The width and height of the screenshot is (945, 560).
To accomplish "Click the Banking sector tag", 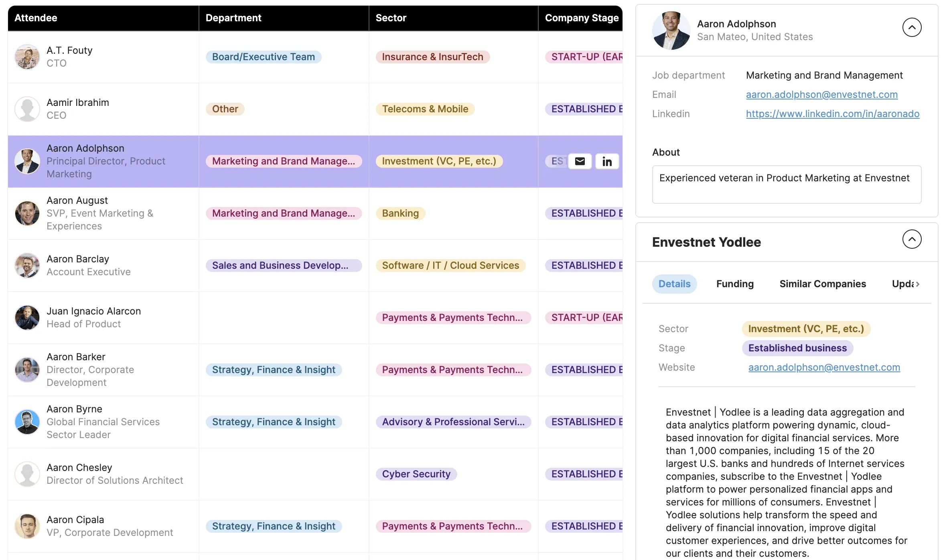I will click(400, 213).
